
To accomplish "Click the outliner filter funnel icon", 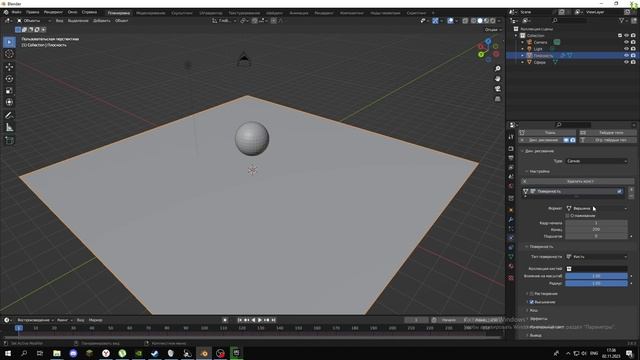I will pyautogui.click(x=622, y=20).
